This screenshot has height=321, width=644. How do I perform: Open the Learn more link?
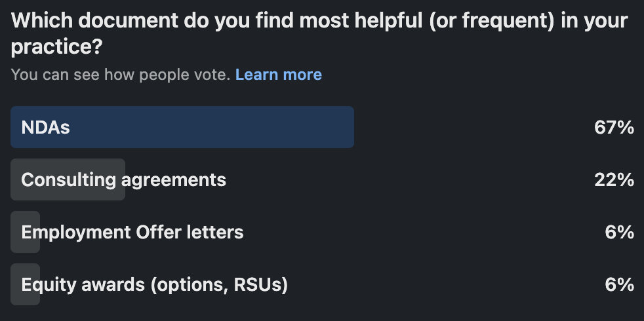point(278,75)
